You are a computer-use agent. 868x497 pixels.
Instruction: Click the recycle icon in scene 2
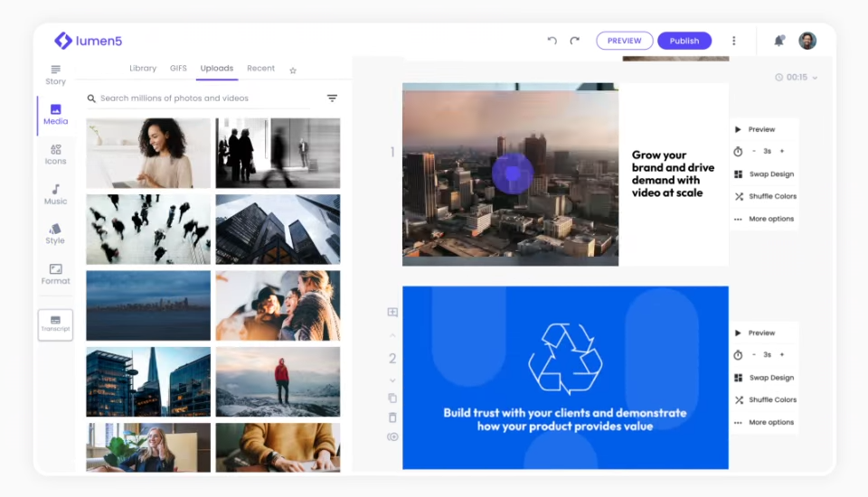(565, 359)
